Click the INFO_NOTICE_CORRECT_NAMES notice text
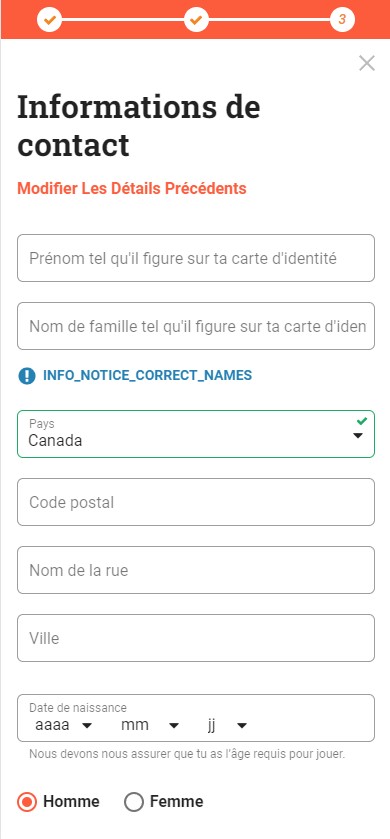Screen dimensions: 390x839 pyautogui.click(x=147, y=375)
